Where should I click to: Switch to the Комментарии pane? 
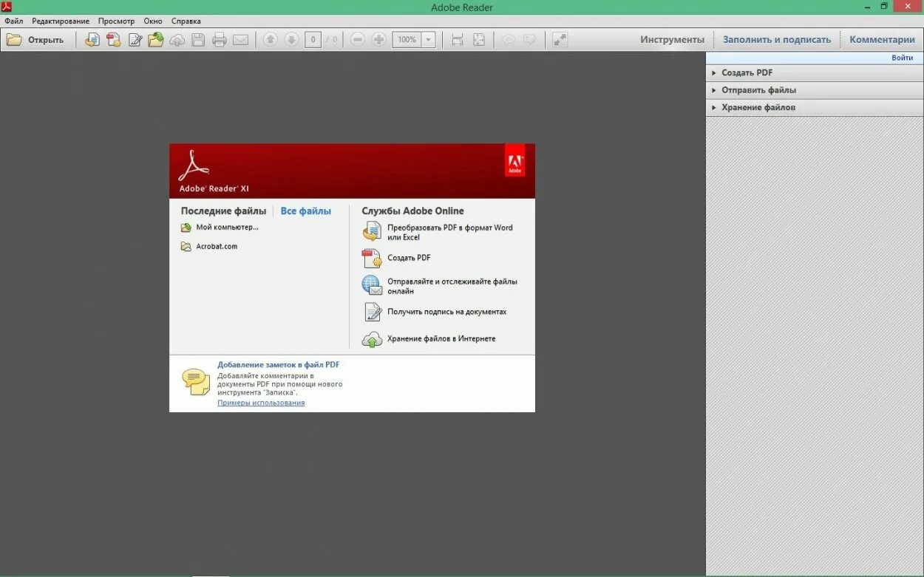click(x=882, y=40)
